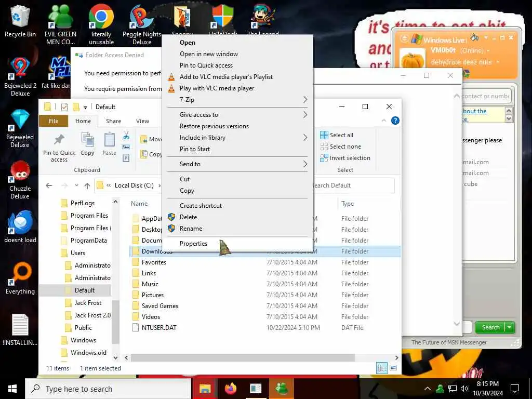
Task: Launch Chuzzle Deluxe shortcut
Action: coord(20,180)
